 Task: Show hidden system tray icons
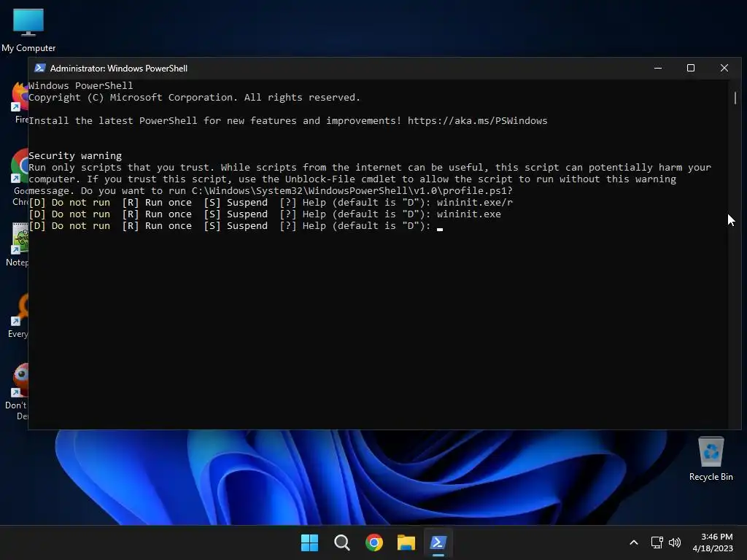pos(634,542)
